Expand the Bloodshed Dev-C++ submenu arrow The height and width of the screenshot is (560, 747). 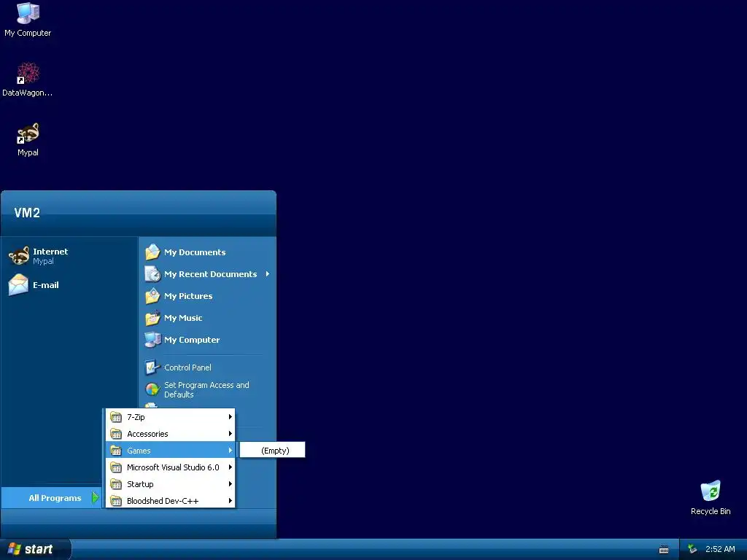click(230, 500)
